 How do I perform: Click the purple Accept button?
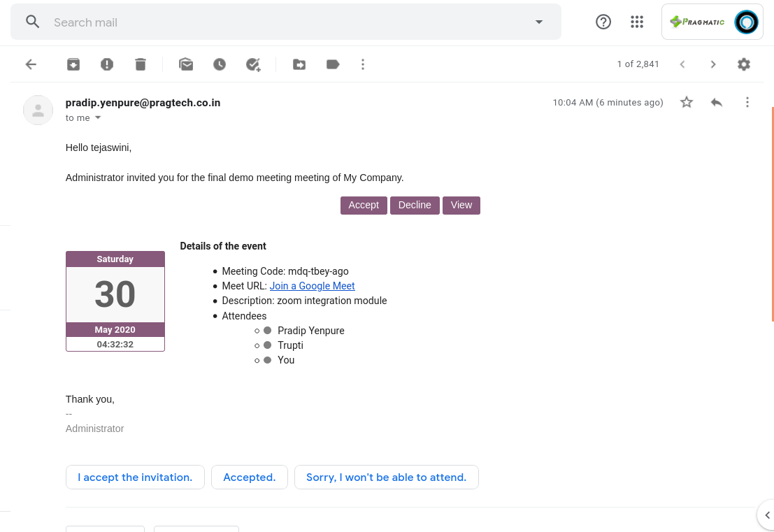tap(364, 206)
